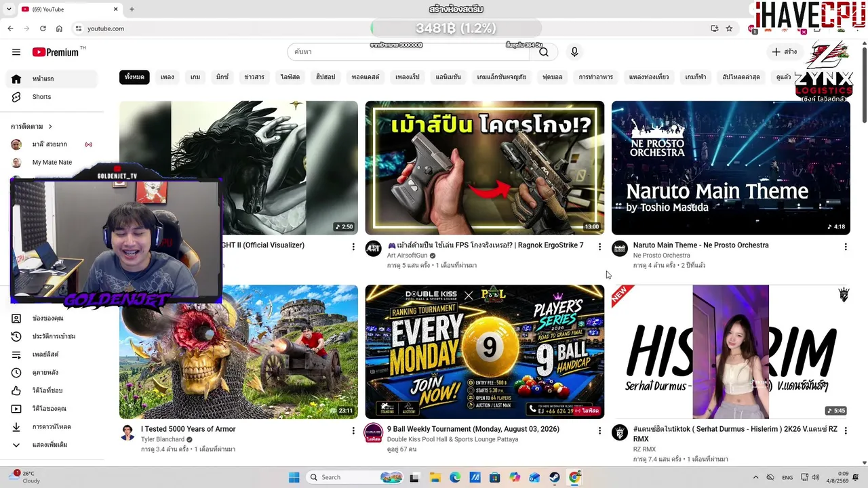Go to the YouTube Premium logo home
This screenshot has height=488, width=868.
(x=56, y=52)
